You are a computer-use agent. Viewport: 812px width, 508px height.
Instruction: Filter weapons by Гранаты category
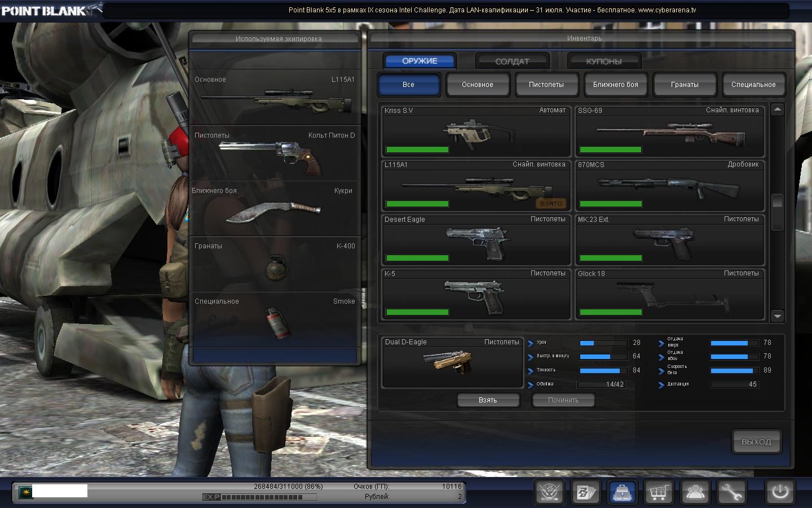(x=685, y=85)
